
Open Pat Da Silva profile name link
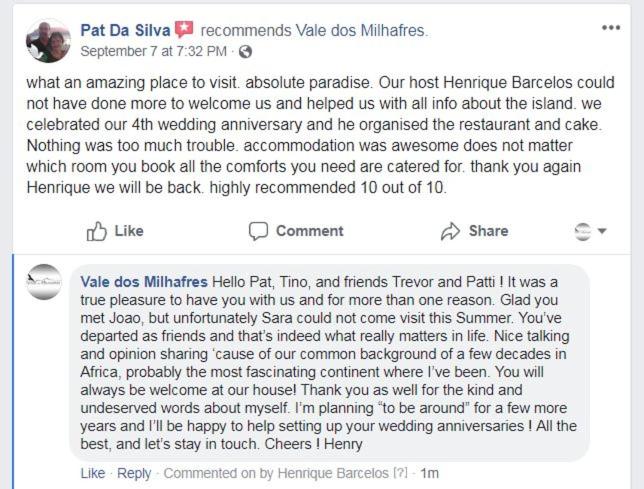click(125, 30)
